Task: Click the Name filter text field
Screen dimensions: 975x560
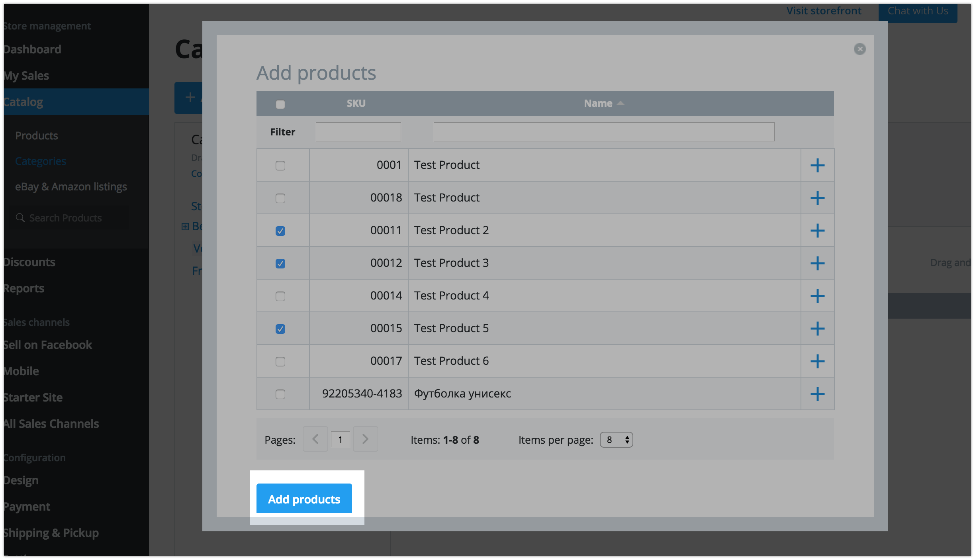Action: [604, 132]
